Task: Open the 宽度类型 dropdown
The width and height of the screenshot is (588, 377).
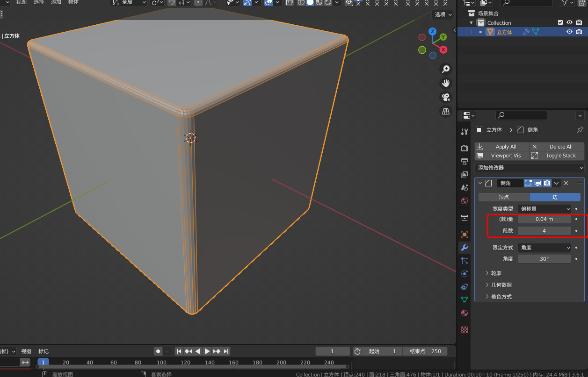Action: pyautogui.click(x=544, y=209)
